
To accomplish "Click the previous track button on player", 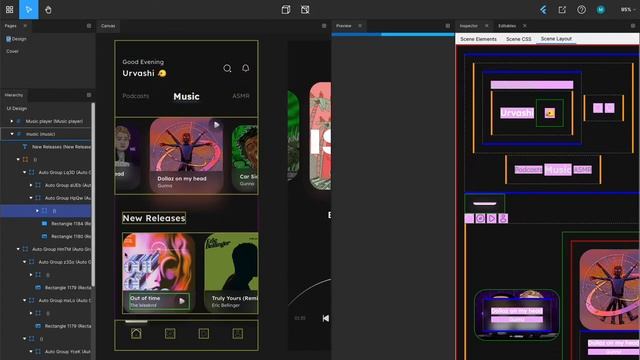I will (325, 318).
